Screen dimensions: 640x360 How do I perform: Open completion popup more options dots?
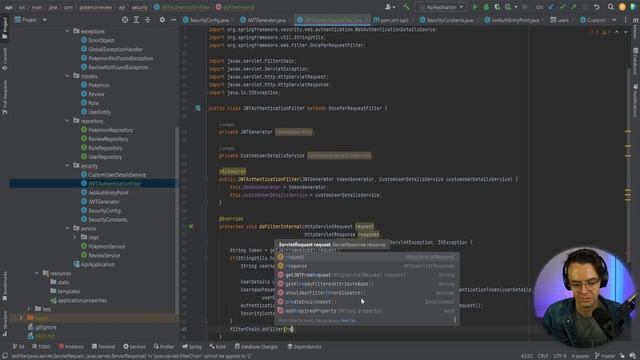(x=455, y=320)
